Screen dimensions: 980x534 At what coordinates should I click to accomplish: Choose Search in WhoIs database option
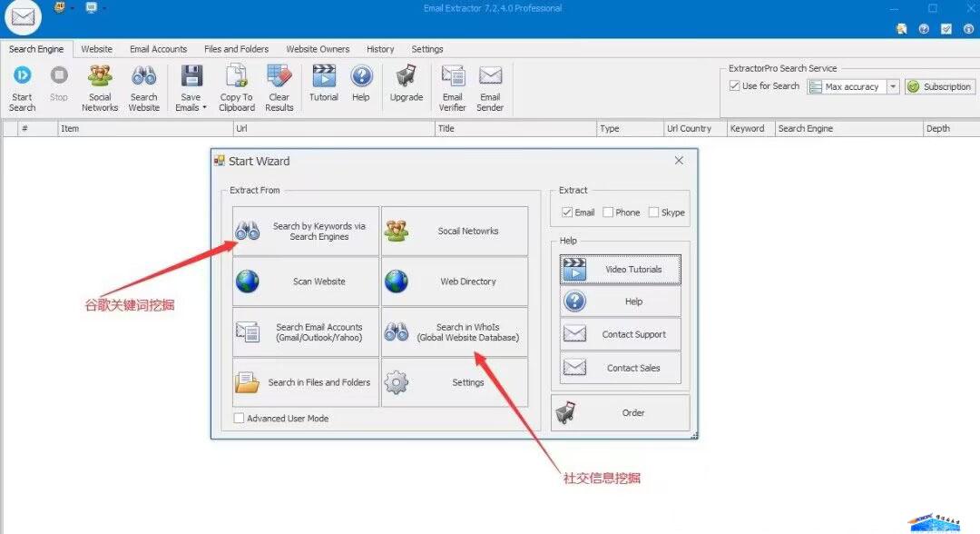(x=455, y=332)
